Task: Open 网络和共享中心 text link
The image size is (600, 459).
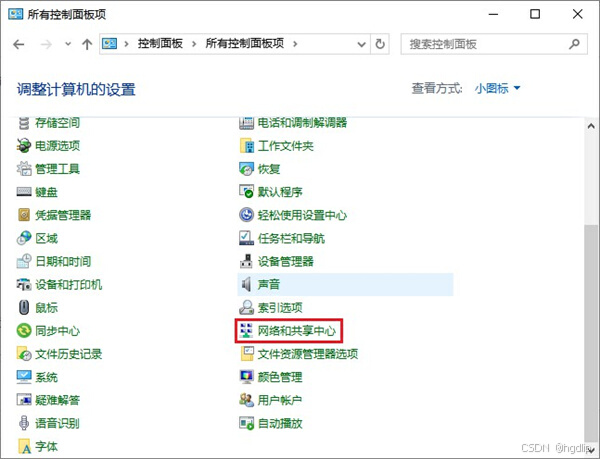Action: [x=297, y=330]
